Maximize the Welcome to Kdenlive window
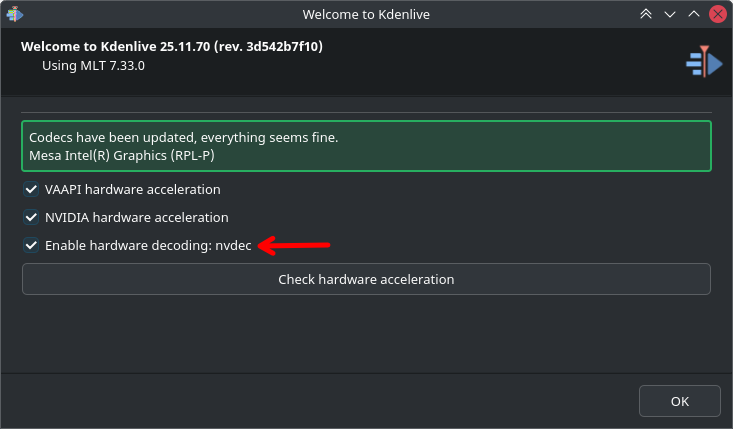Viewport: 733px width, 429px height. pyautogui.click(x=694, y=14)
